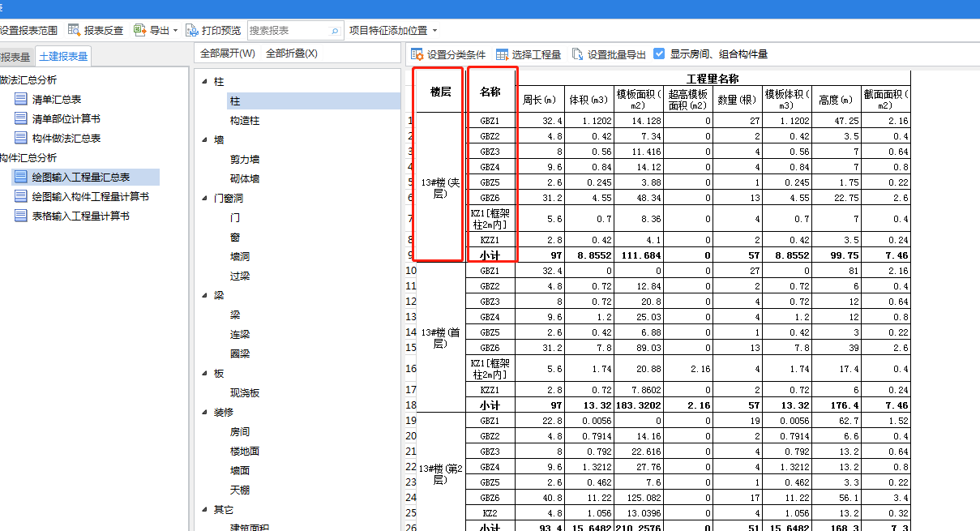The height and width of the screenshot is (531, 980).
Task: Click 小计 cell in row 9
Action: pyautogui.click(x=490, y=255)
